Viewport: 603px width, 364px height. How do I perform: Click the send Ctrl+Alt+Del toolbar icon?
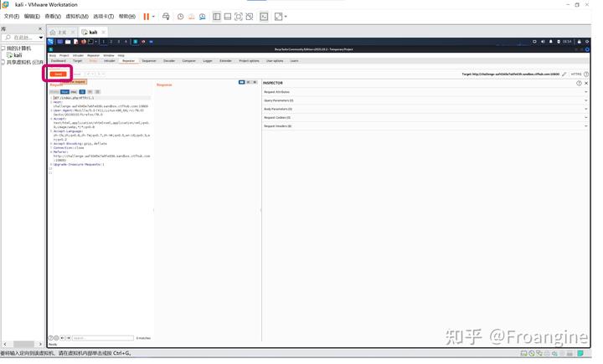click(x=166, y=17)
